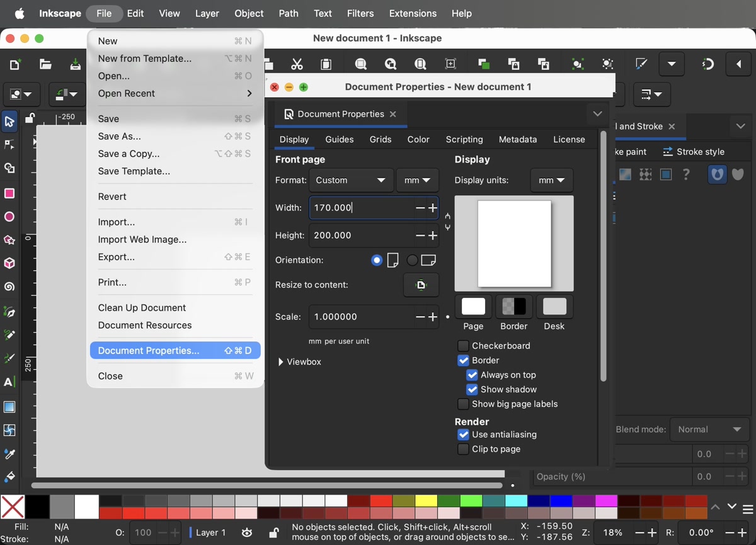Expand Open Recent submenu

click(x=175, y=93)
